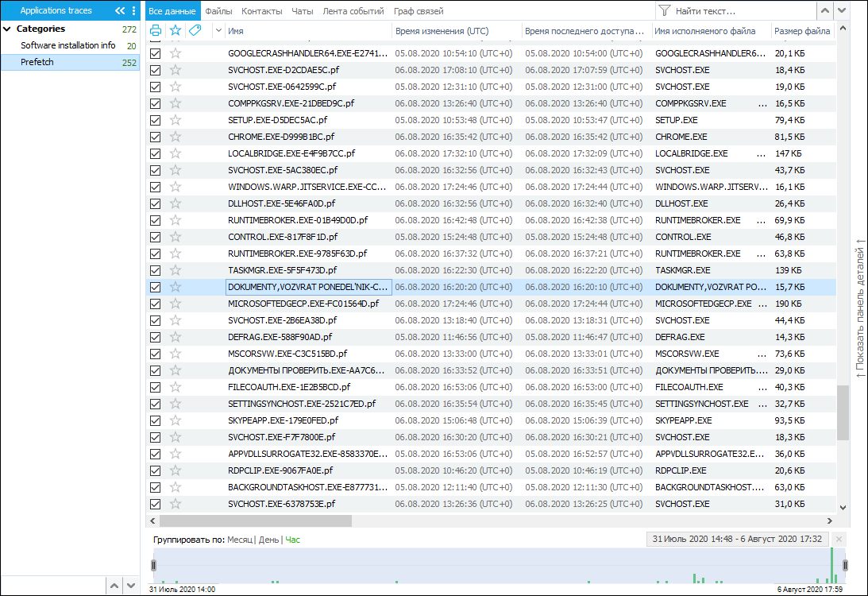Screen dimensions: 868x596
Task: Select Software installation info category
Action: pyautogui.click(x=71, y=45)
